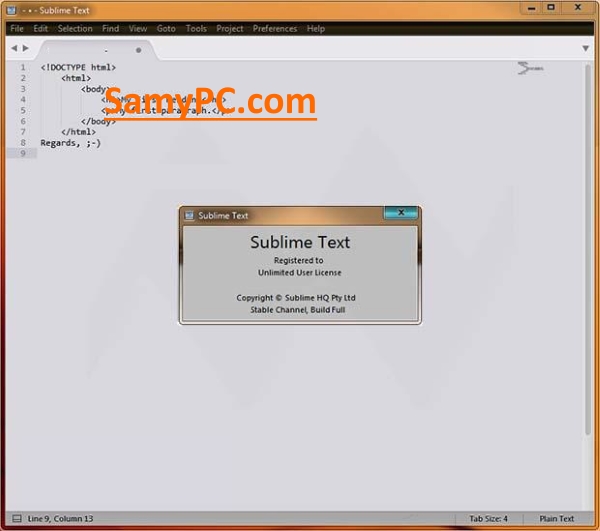Click the opening '<html>' tag line

tap(76, 78)
